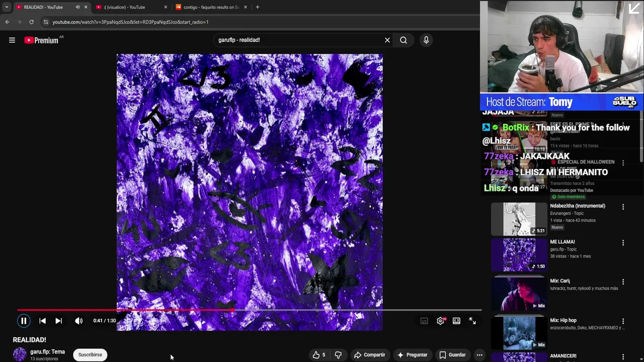Click the browser address bar URL

click(130, 22)
